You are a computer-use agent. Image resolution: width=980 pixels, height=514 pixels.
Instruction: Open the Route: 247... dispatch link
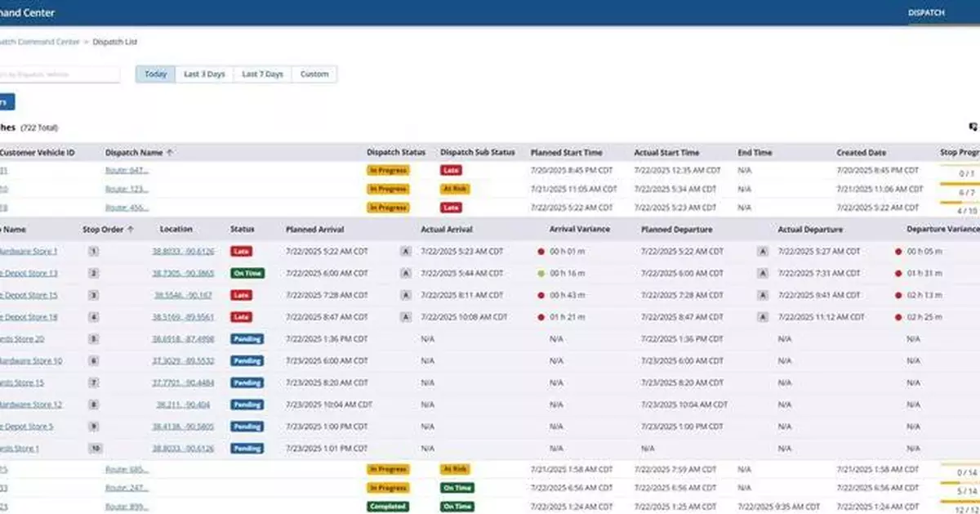click(127, 488)
